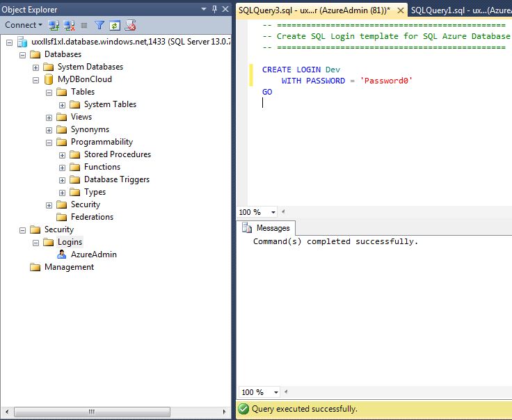The image size is (512, 420).
Task: Click the Types folder icon
Action: click(x=74, y=192)
